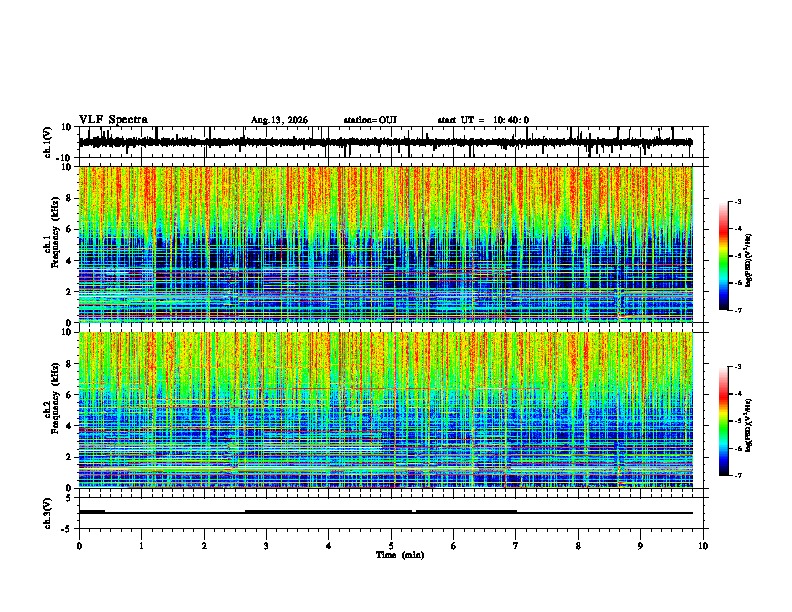Select the date text "Aug.13, 2026"
This screenshot has height=612, width=792.
pyautogui.click(x=279, y=120)
